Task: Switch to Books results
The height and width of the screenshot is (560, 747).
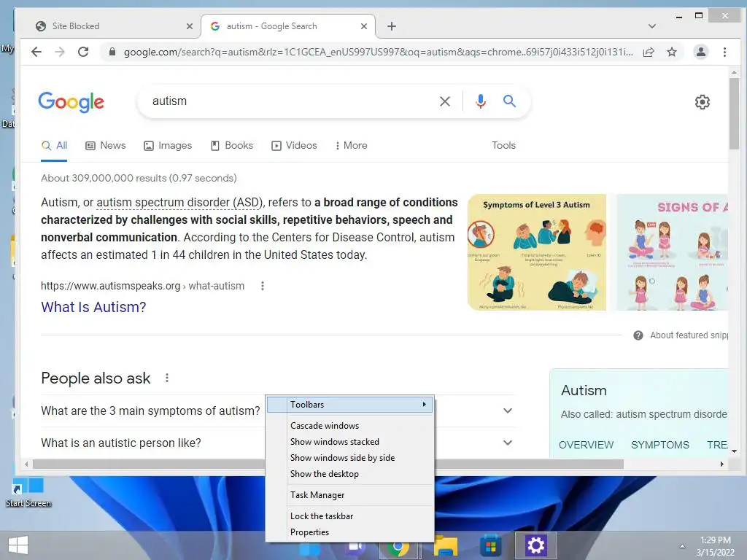Action: (x=231, y=146)
